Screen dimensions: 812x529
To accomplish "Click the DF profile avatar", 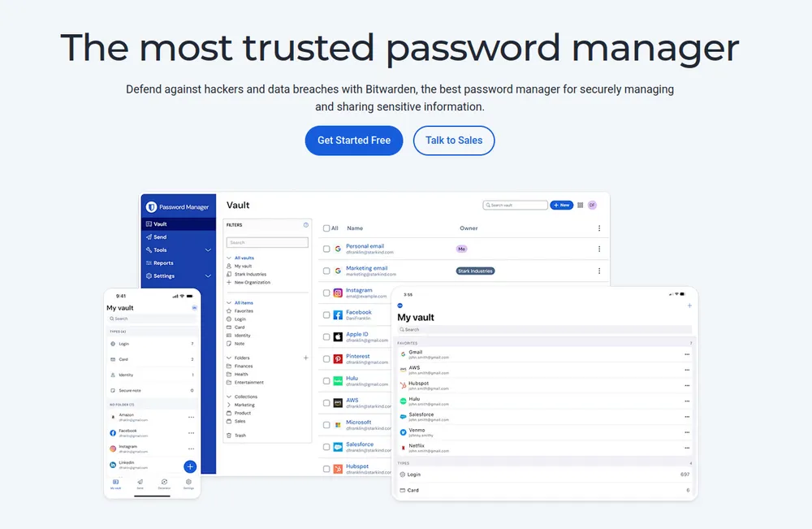I will coord(591,205).
